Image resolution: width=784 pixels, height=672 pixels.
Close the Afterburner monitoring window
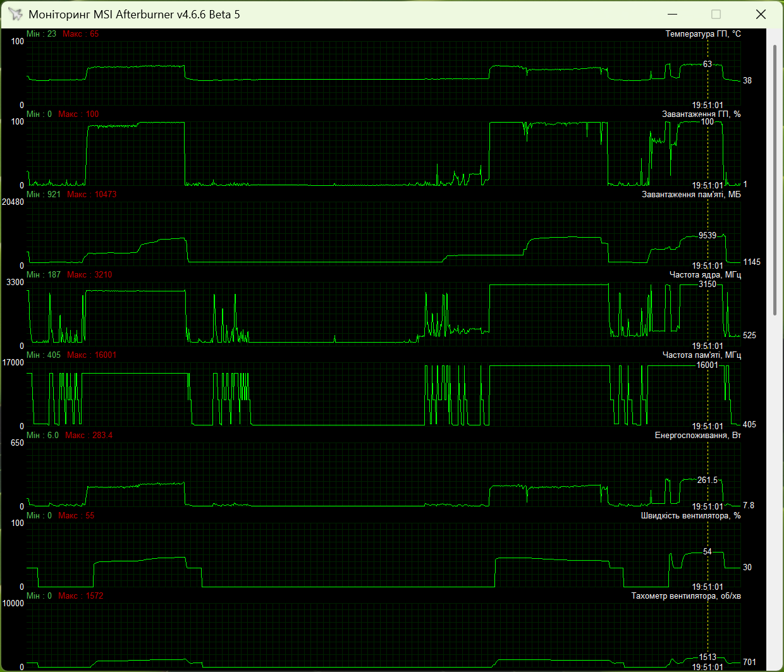(761, 14)
